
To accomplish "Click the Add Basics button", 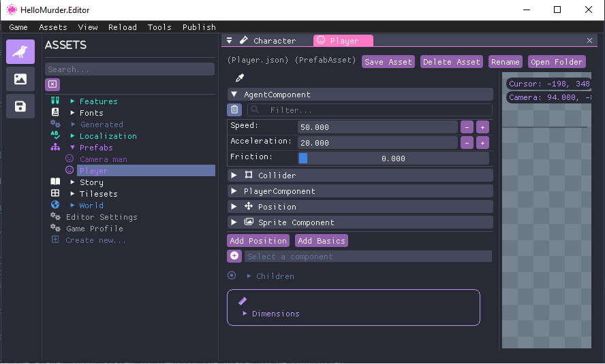I will pyautogui.click(x=322, y=241).
